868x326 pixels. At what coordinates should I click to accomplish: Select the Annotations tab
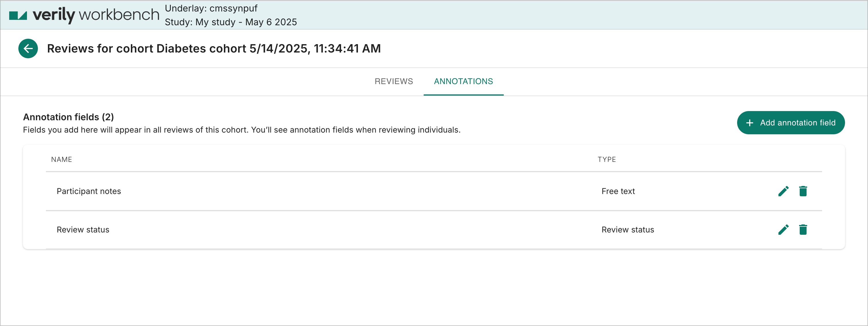point(463,81)
